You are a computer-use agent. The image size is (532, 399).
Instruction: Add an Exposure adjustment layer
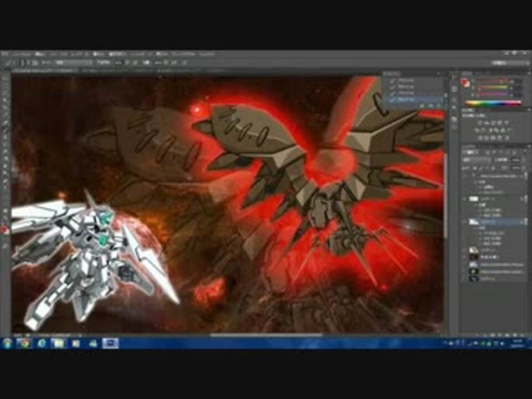499,123
